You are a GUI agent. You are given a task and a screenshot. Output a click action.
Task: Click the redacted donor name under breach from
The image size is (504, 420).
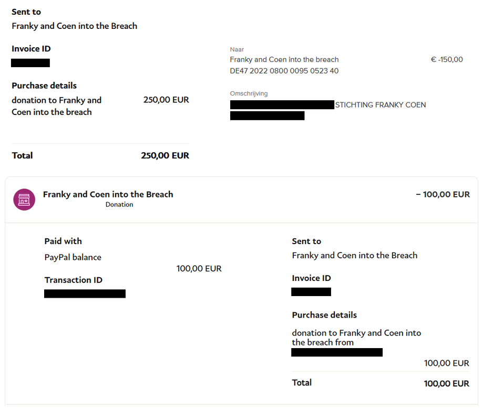click(x=337, y=352)
